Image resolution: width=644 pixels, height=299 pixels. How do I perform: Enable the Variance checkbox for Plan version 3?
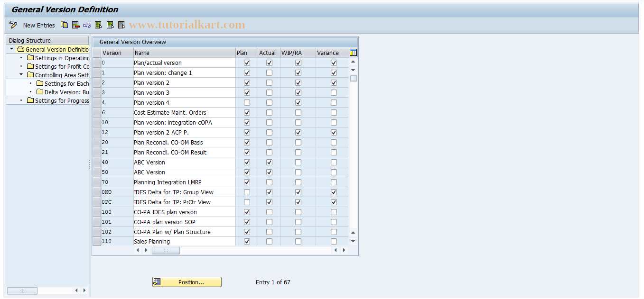point(334,92)
